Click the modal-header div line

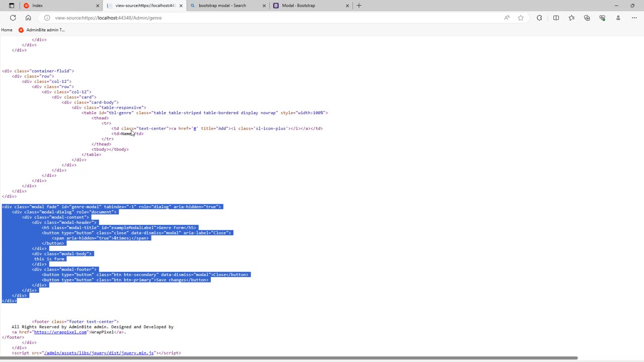point(64,222)
